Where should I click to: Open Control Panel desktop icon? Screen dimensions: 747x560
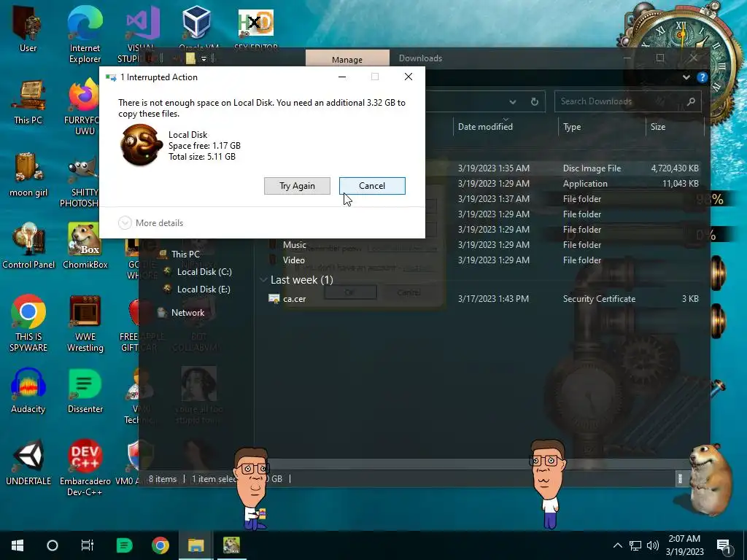click(x=28, y=246)
